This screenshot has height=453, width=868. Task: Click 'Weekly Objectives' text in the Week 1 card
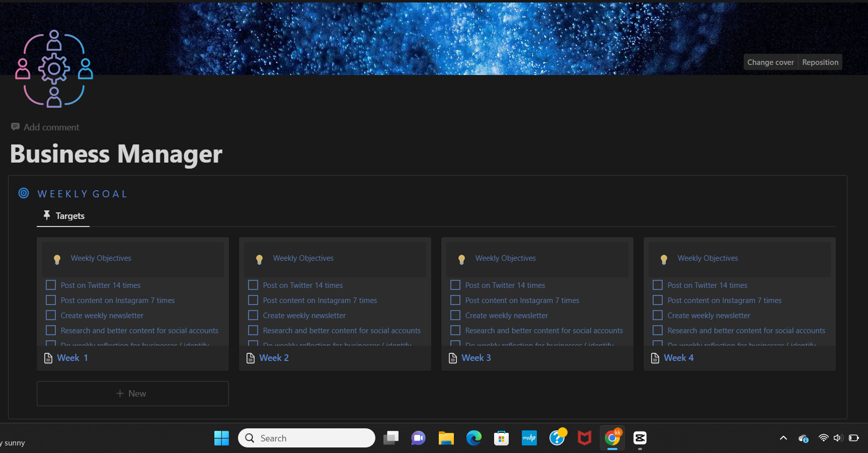[101, 258]
